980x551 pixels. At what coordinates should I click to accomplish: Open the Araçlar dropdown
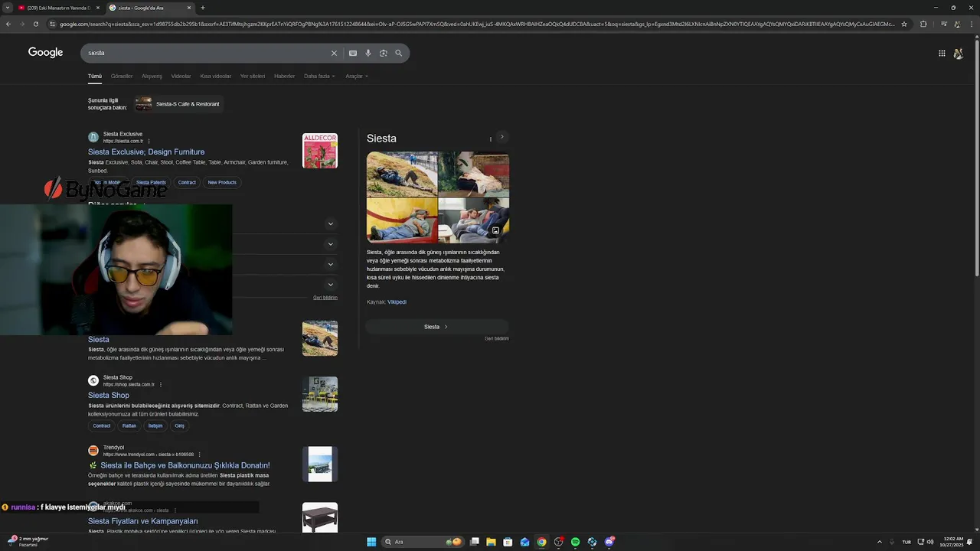pos(357,76)
